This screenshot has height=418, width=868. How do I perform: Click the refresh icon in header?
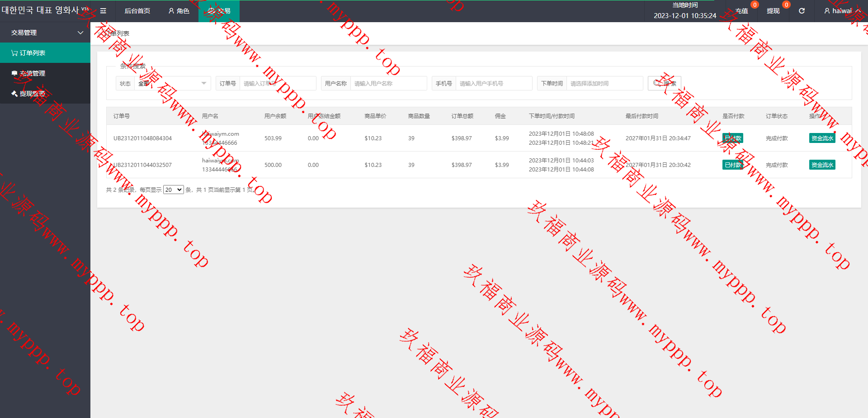[802, 11]
